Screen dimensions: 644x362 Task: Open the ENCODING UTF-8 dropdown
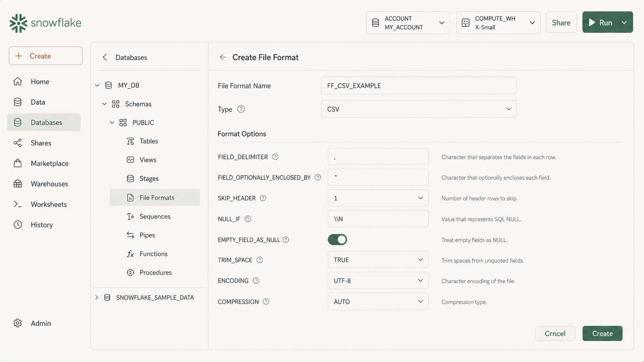378,280
